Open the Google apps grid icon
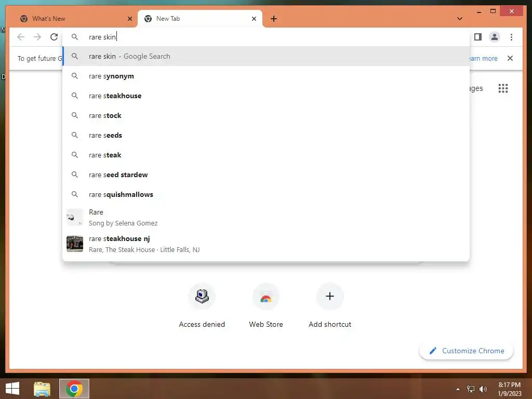 coord(503,88)
